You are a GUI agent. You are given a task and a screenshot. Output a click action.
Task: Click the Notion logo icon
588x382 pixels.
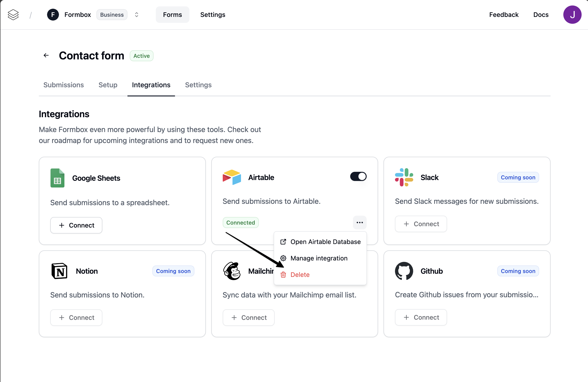tap(59, 271)
